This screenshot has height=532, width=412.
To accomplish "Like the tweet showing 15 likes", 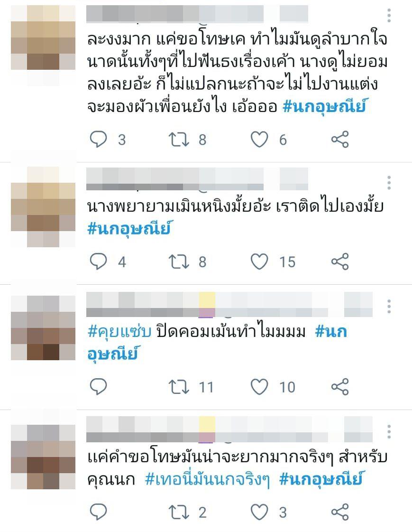I will [259, 261].
